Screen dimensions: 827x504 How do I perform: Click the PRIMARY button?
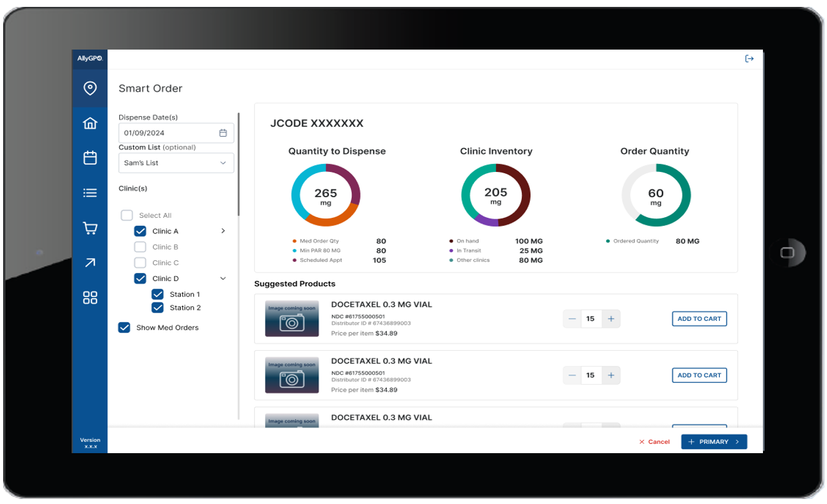(713, 442)
